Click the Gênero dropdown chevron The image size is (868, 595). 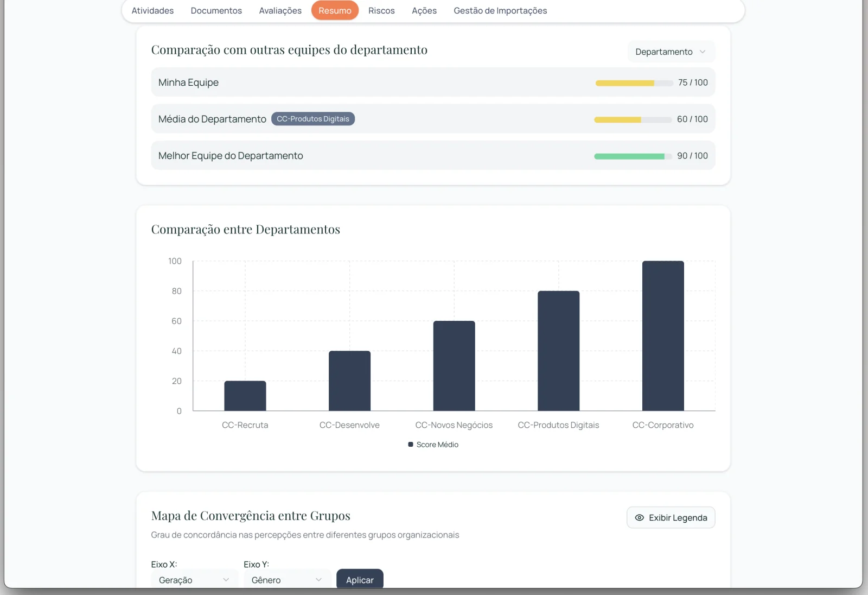tap(318, 580)
